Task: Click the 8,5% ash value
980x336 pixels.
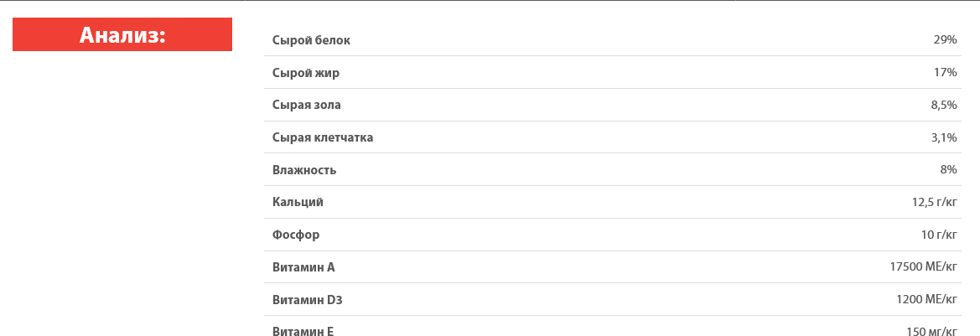Action: 944,105
